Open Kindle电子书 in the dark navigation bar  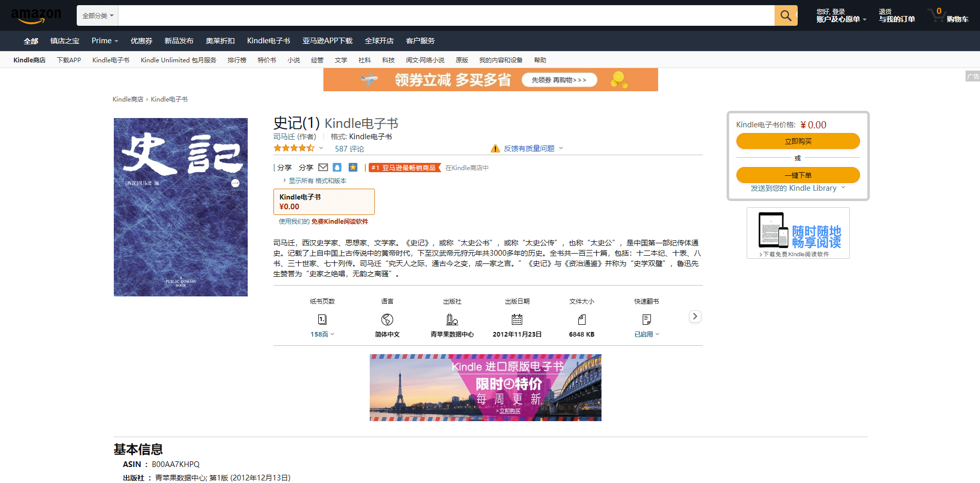tap(268, 41)
